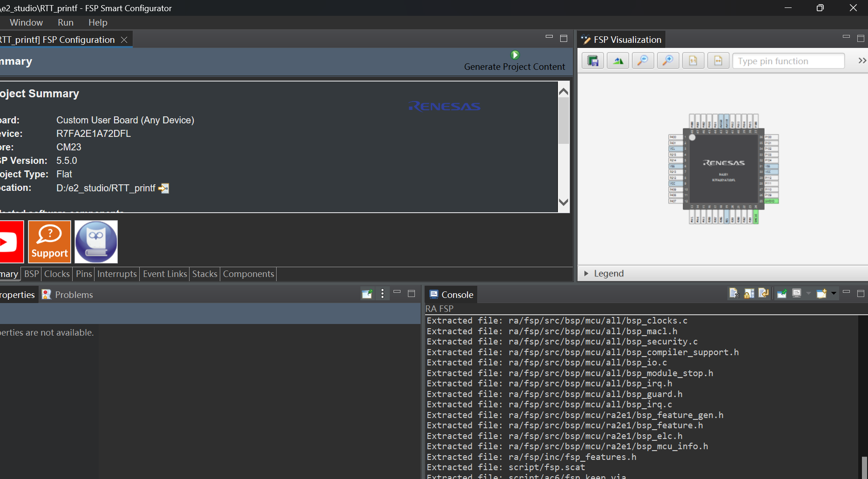
Task: Toggle Word Wrap in Console
Action: [764, 293]
